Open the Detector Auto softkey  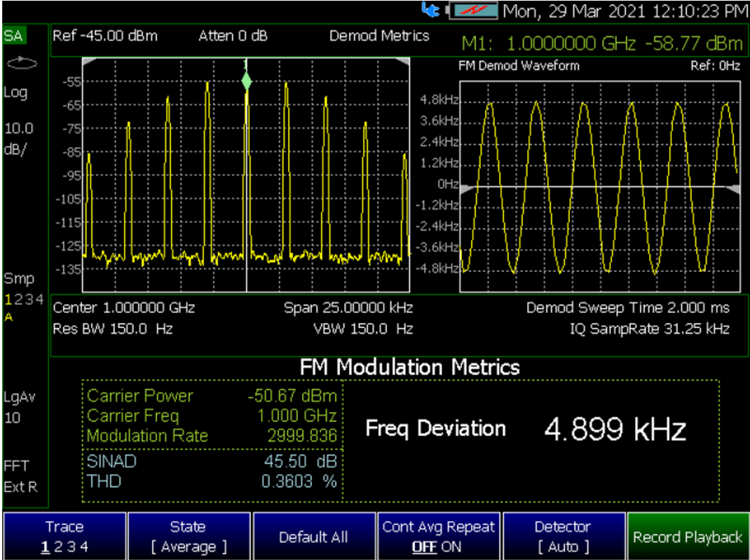[x=563, y=536]
